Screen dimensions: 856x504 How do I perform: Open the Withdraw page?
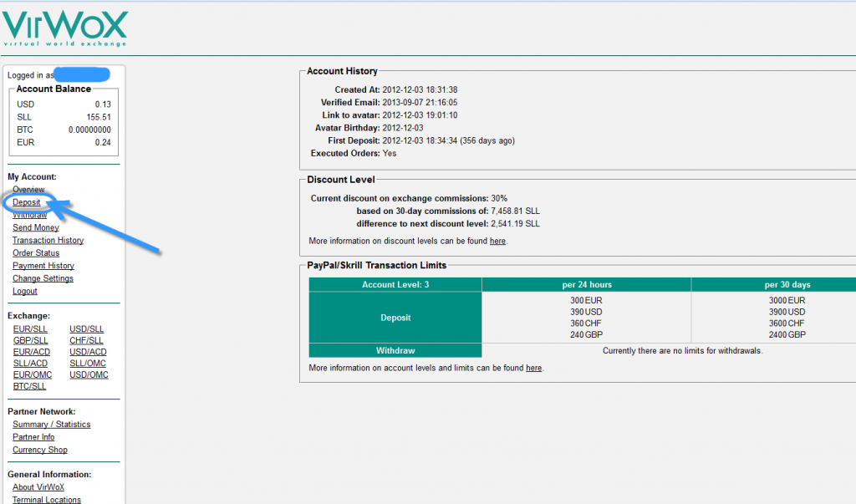coord(29,215)
